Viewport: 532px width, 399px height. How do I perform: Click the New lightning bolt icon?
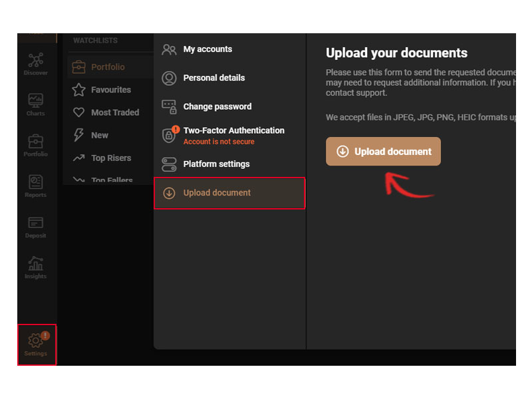tap(78, 135)
